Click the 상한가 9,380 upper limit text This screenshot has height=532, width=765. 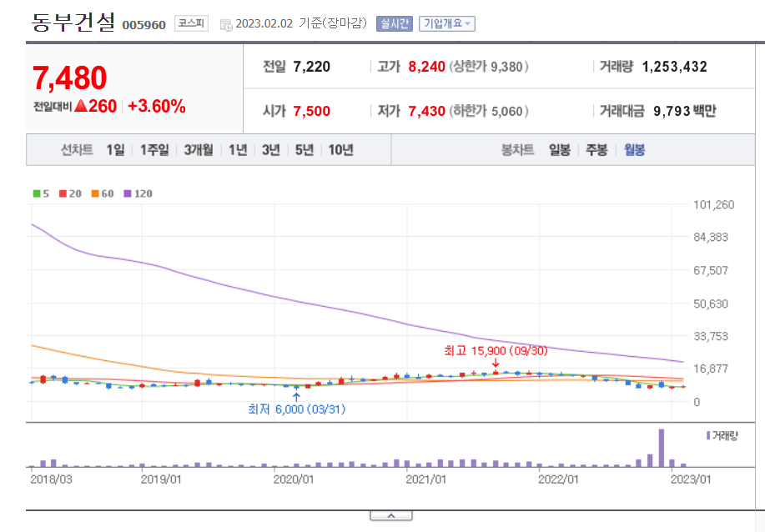[489, 67]
